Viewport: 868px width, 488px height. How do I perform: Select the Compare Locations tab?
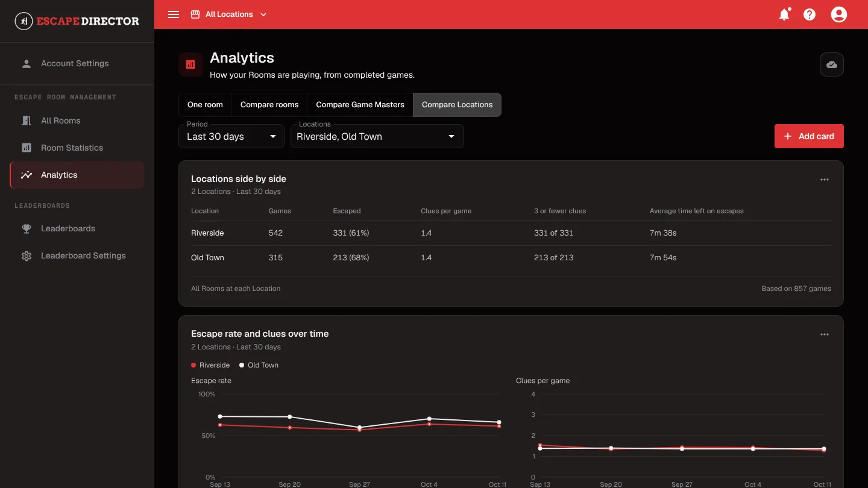(458, 105)
